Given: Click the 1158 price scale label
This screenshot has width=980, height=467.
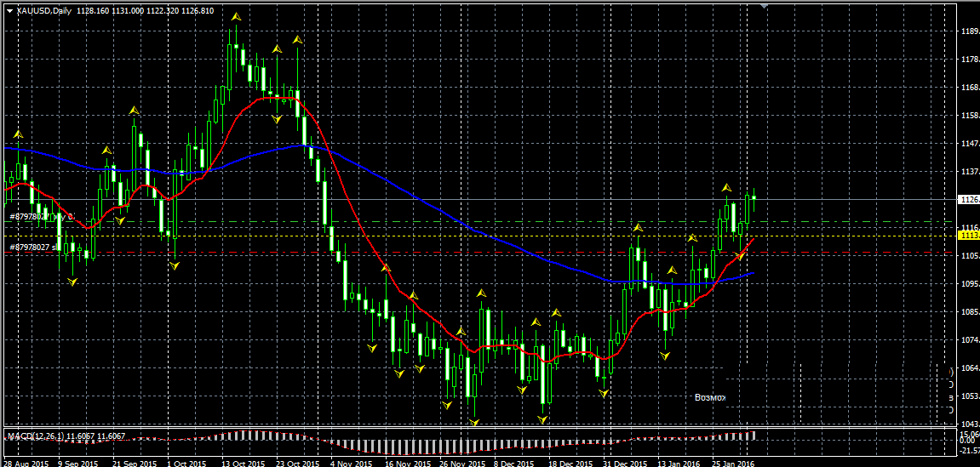Looking at the screenshot, I should coord(970,116).
